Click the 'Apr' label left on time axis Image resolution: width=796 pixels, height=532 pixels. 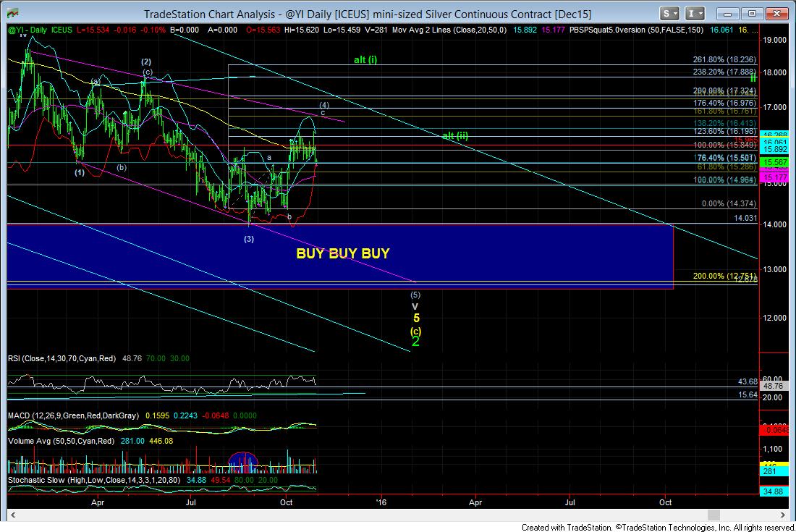point(98,502)
